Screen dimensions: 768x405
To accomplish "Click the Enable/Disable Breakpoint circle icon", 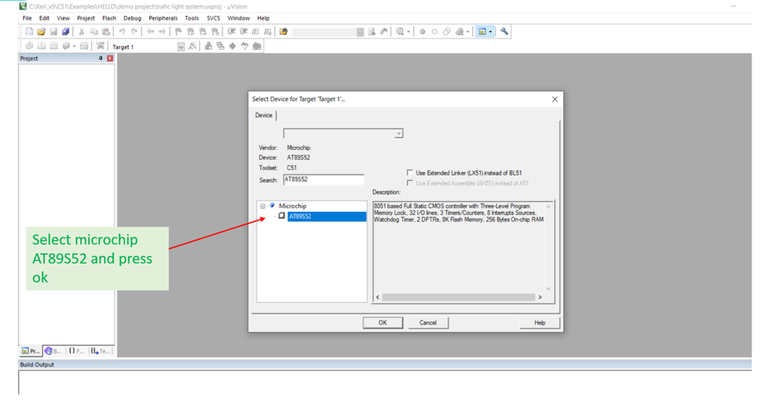I will (x=434, y=31).
